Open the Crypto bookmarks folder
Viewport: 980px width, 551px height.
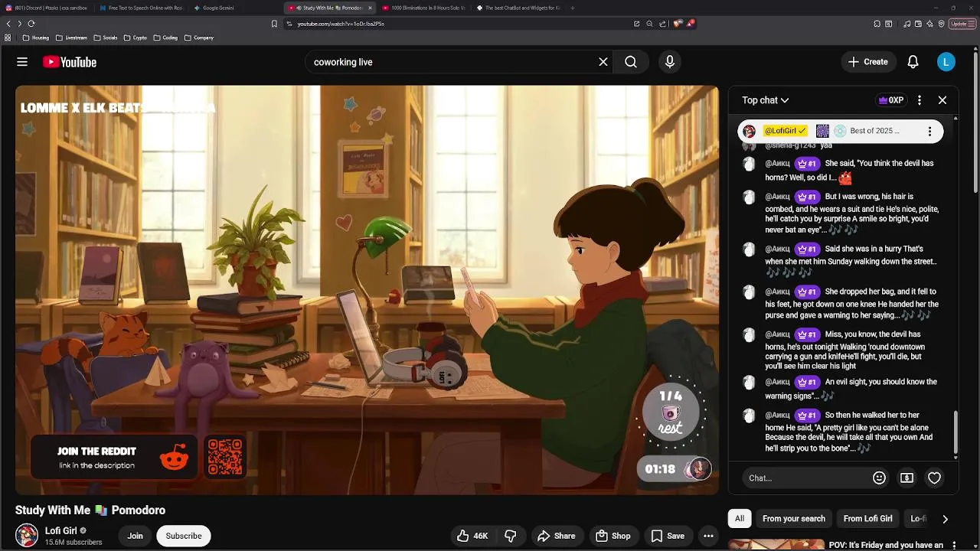coord(135,37)
